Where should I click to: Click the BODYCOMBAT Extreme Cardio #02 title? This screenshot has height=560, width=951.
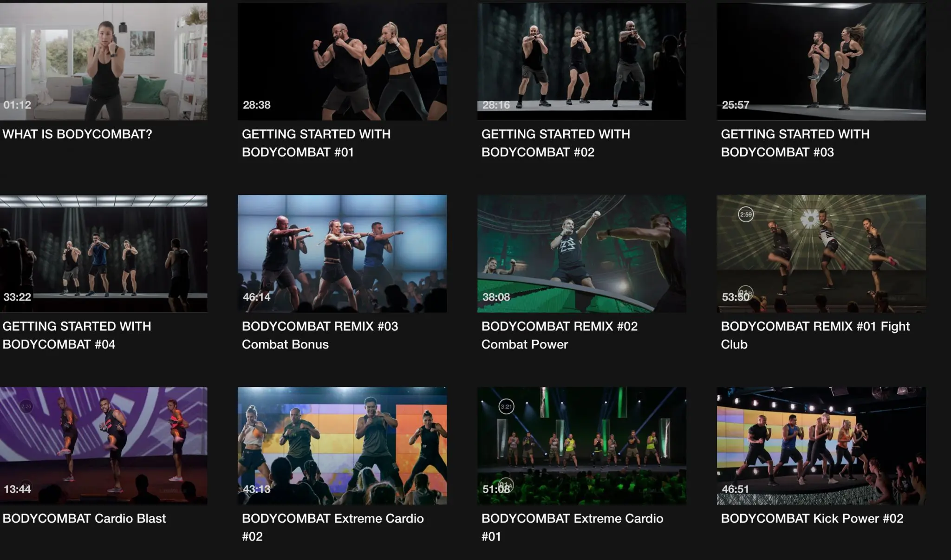point(332,527)
